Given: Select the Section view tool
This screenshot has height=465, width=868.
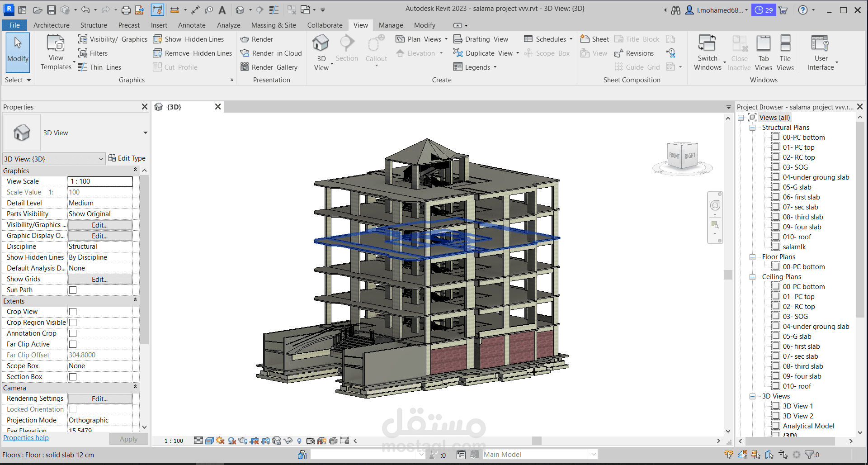Looking at the screenshot, I should tap(347, 50).
